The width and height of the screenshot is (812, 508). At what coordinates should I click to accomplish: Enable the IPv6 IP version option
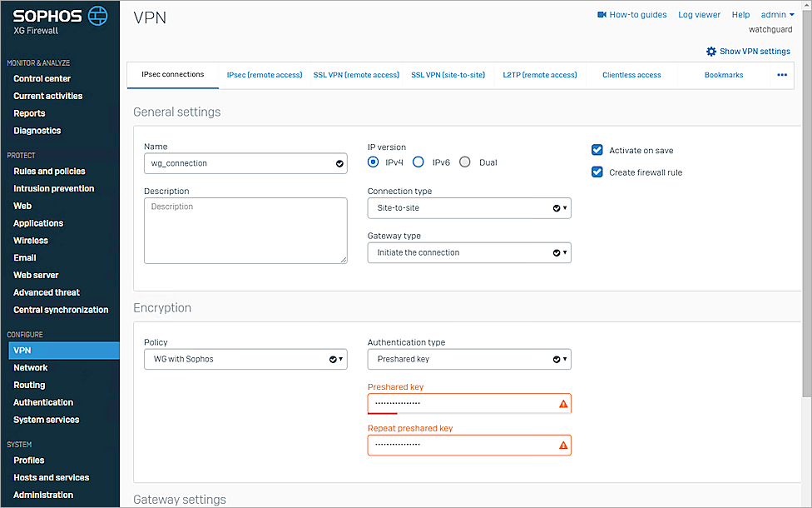tap(418, 162)
